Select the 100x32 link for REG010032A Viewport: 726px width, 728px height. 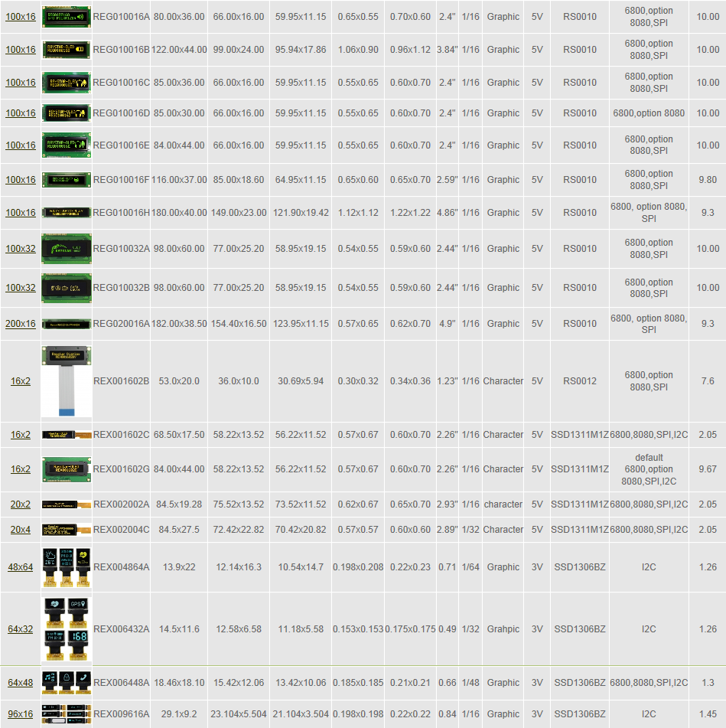(21, 249)
